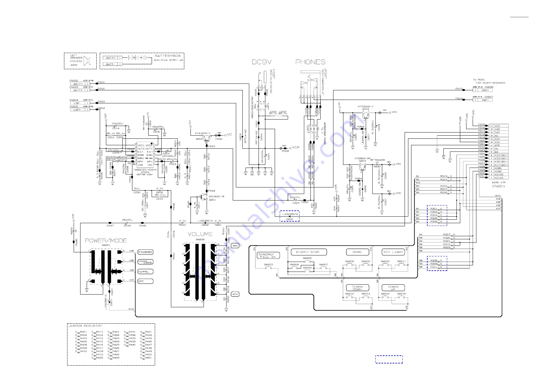The image size is (555, 392).
Task: Click the battery cells symbol in BATTERYBOX
Action: [138, 58]
